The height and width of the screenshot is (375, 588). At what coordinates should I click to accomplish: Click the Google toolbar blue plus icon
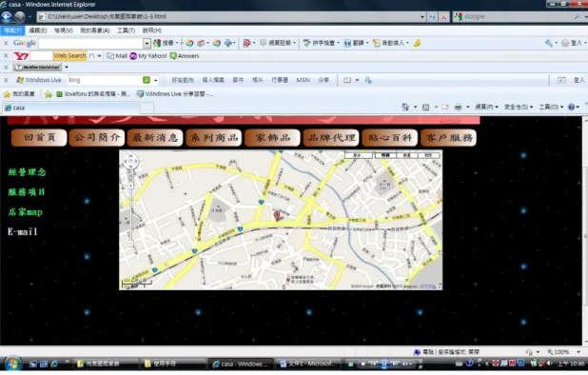[x=228, y=43]
